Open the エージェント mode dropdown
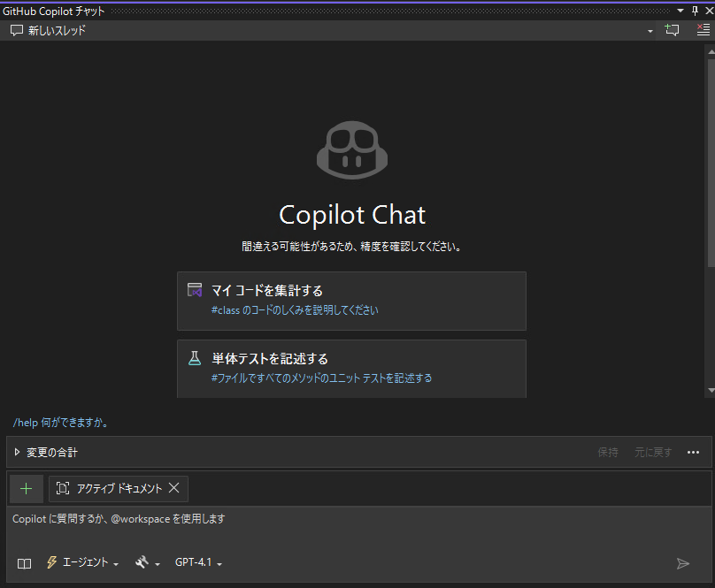Screen dimensions: 715x588 point(81,563)
